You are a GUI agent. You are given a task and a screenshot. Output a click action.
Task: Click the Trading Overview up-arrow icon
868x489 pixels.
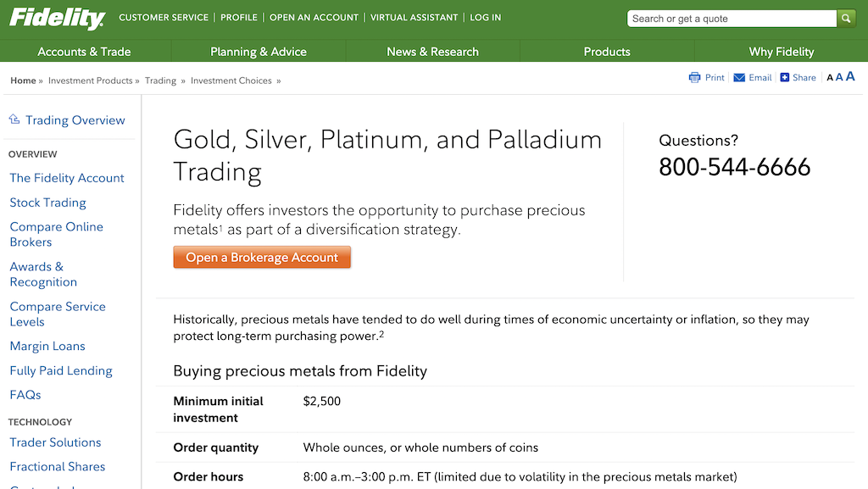14,119
